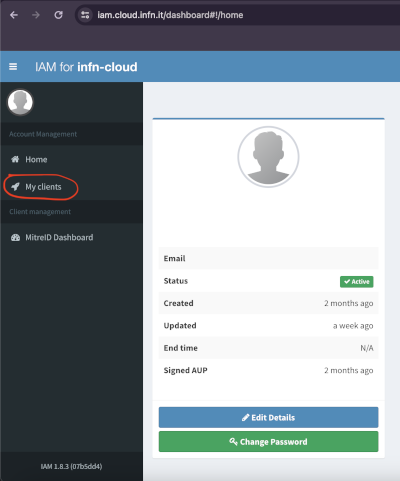Click the IAM for infn-cloud header title
The width and height of the screenshot is (400, 481).
coord(86,67)
